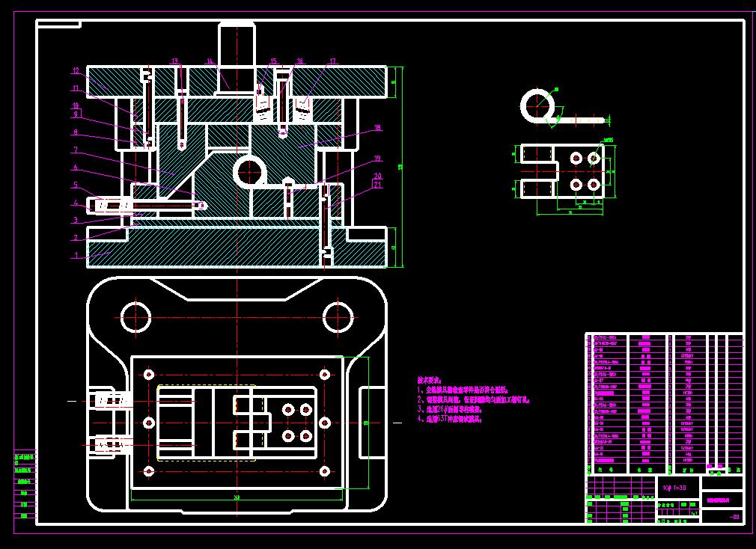Select part callout number 13
The height and width of the screenshot is (549, 756).
coord(174,61)
